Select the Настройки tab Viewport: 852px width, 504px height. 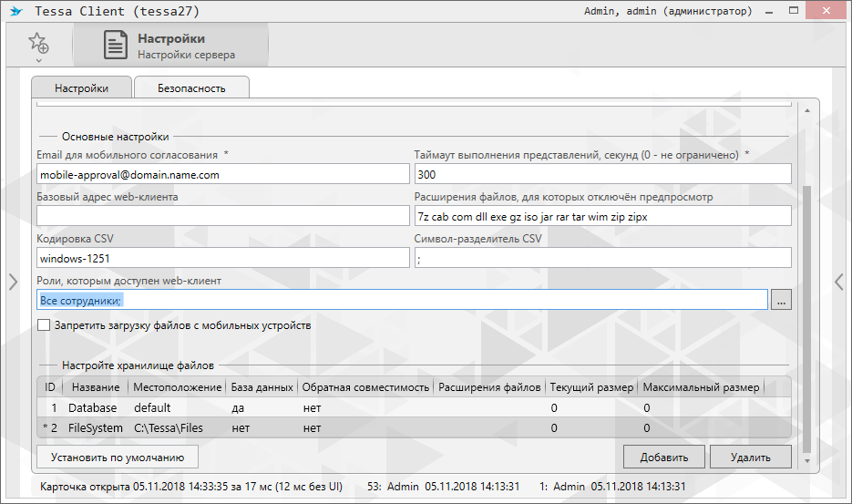tap(81, 88)
